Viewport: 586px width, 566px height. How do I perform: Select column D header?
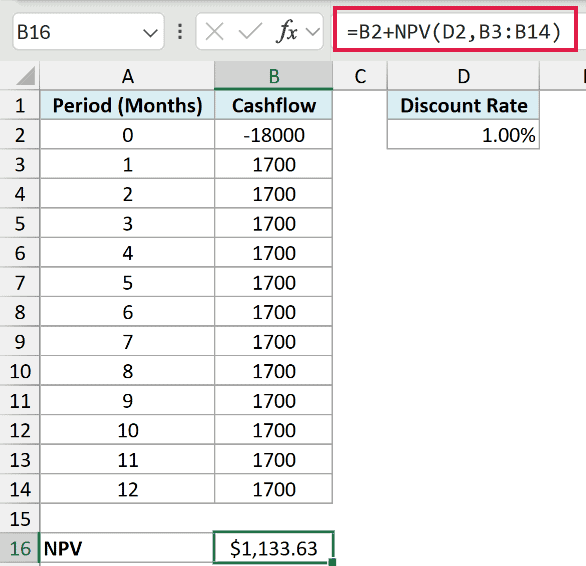(463, 76)
